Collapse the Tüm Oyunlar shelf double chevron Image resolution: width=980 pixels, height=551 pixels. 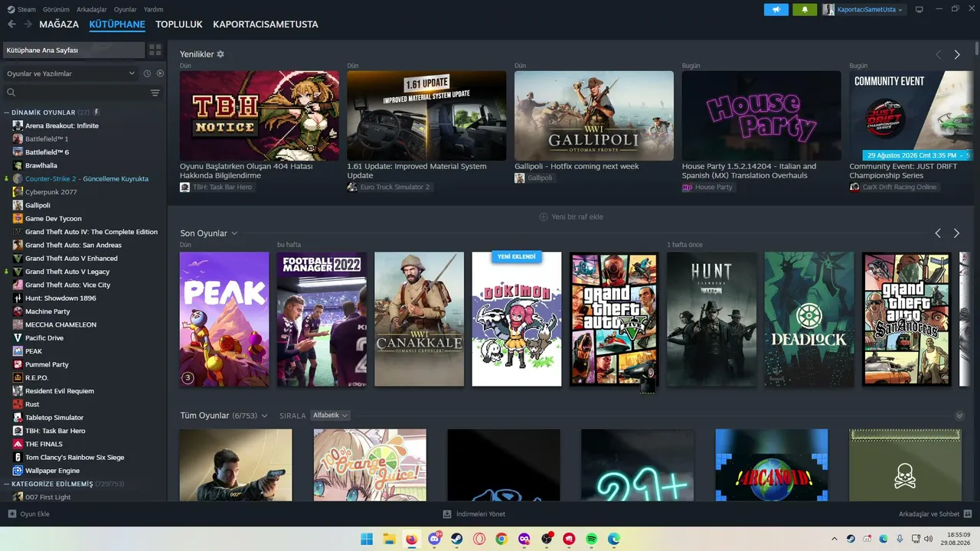click(959, 416)
